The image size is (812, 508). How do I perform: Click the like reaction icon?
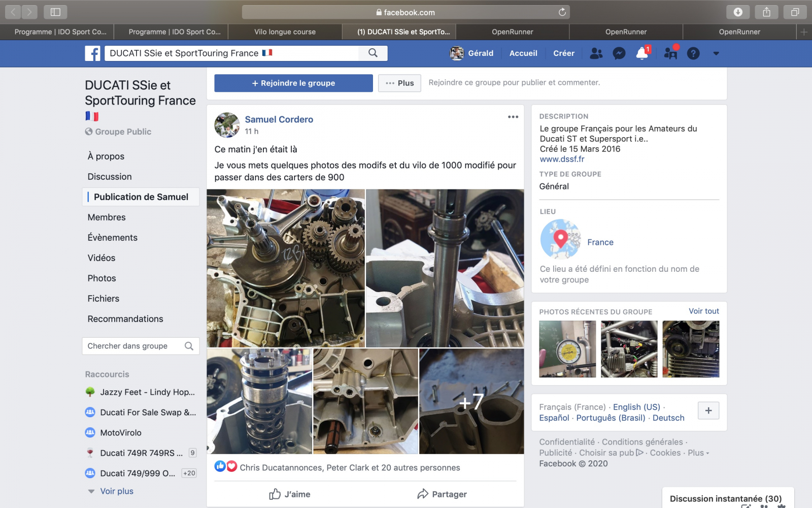click(220, 466)
